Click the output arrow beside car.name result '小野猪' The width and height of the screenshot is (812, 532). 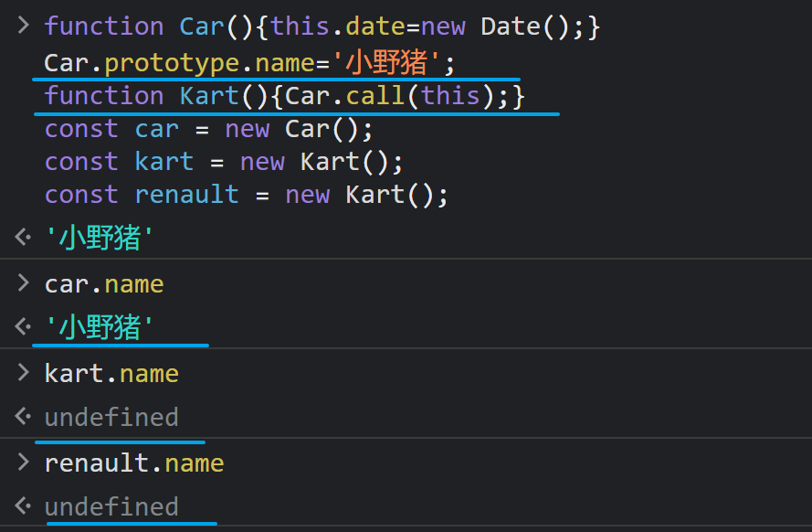23,327
